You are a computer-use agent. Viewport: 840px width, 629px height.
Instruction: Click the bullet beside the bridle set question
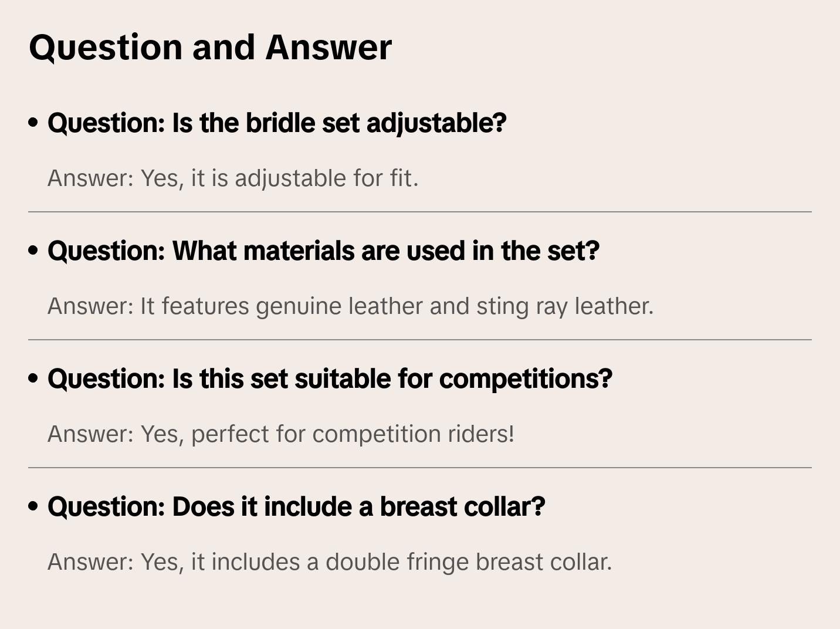[33, 123]
